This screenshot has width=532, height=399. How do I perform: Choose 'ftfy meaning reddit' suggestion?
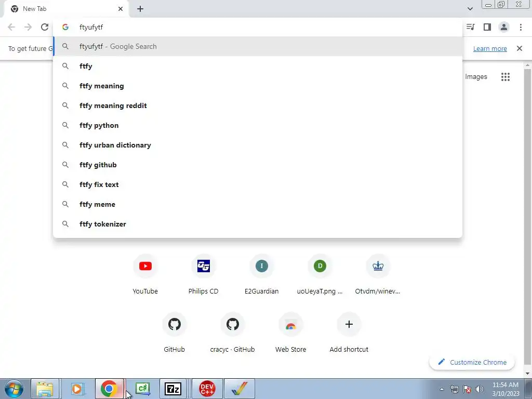pyautogui.click(x=258, y=105)
